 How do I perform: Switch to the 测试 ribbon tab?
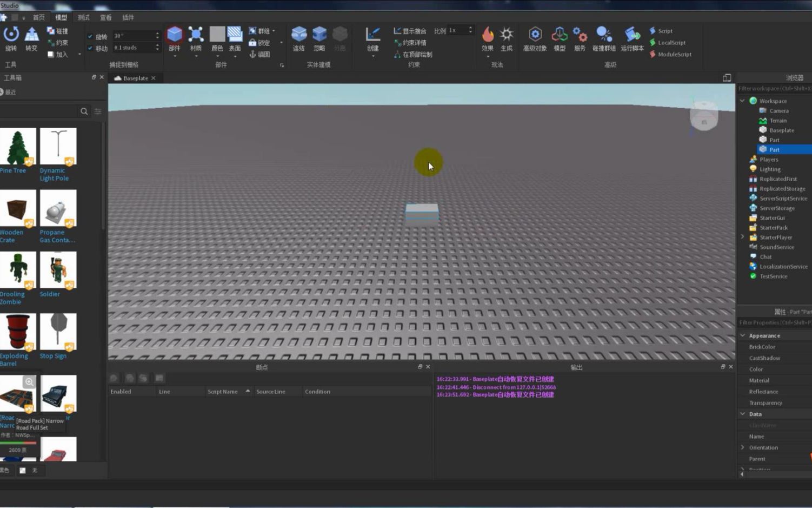83,17
